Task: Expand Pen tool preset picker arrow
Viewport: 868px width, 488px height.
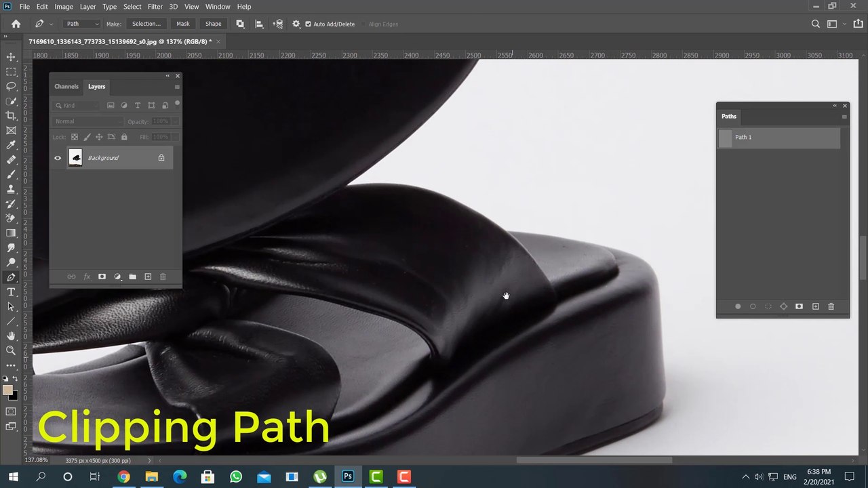Action: coord(51,24)
